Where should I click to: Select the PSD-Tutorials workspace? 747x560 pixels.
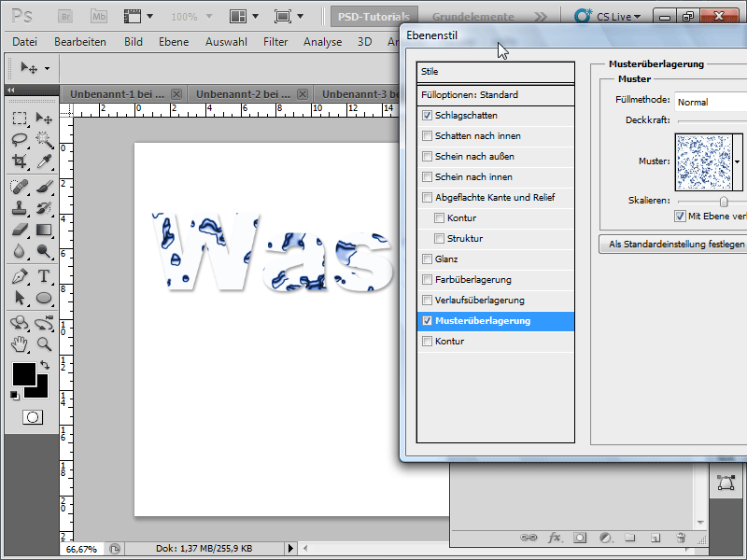374,17
